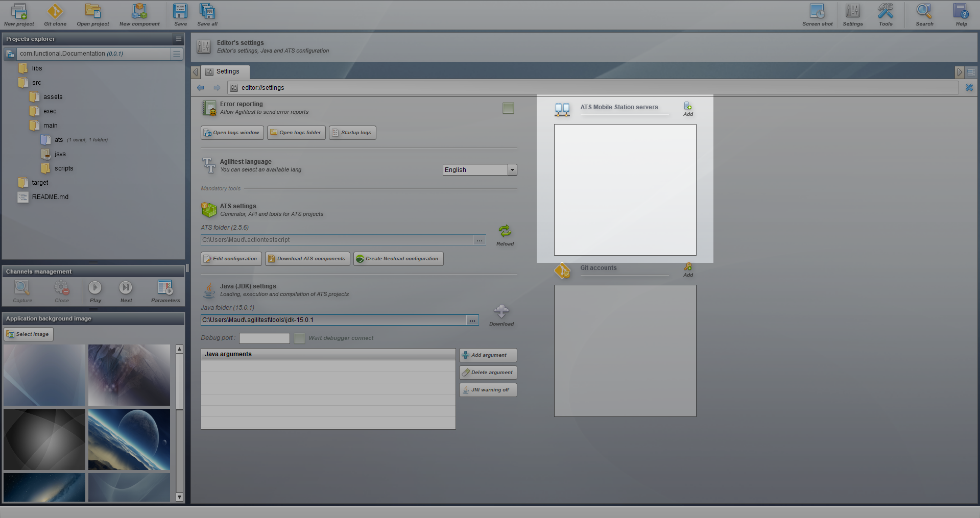The image size is (980, 518).
Task: Add a New component
Action: [139, 14]
